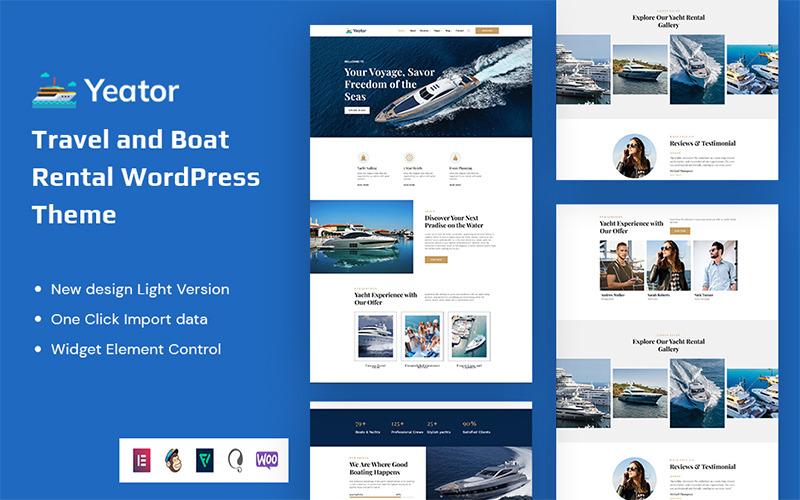Screen dimensions: 800x500
Task: Click the Elementor plugin icon
Action: pyautogui.click(x=140, y=460)
